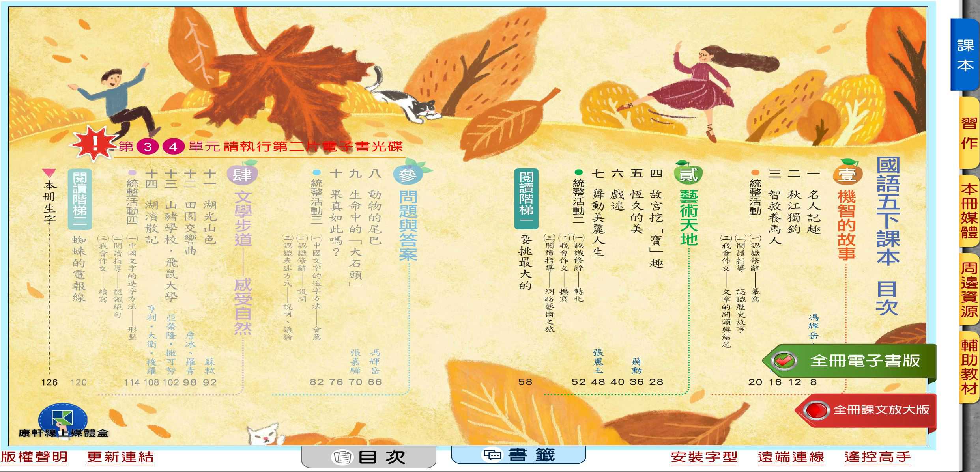Open lesson 十一 湖光山色
The image size is (980, 472).
click(x=210, y=207)
